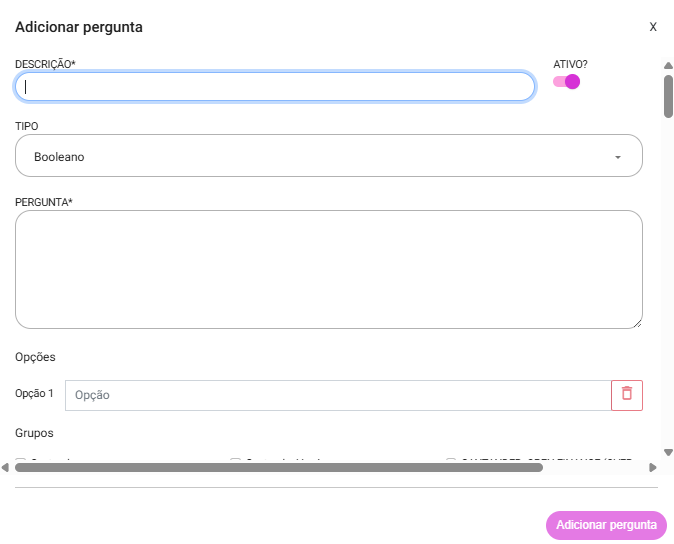Focus the Descrição text field

point(275,87)
